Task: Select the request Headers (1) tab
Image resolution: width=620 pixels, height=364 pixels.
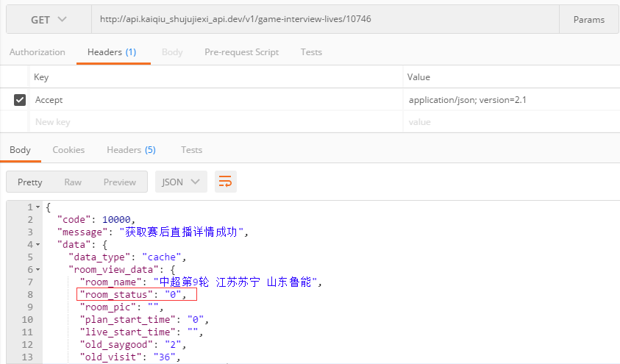Action: (x=112, y=52)
